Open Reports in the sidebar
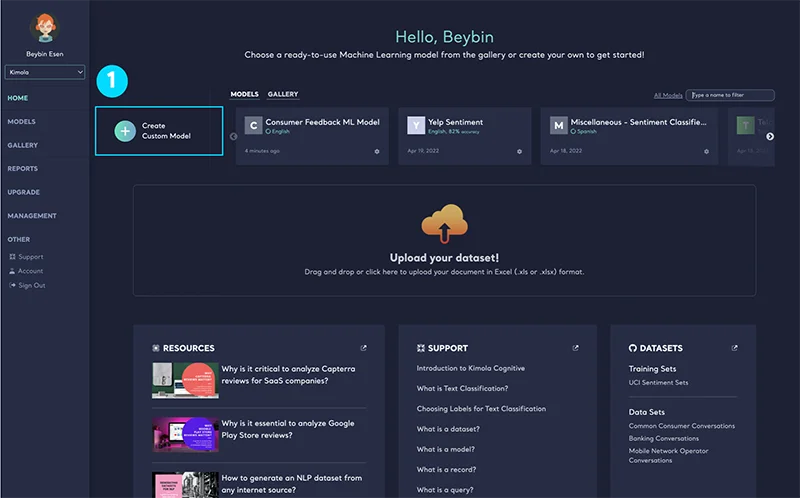Screen dimensions: 800x498 23,169
